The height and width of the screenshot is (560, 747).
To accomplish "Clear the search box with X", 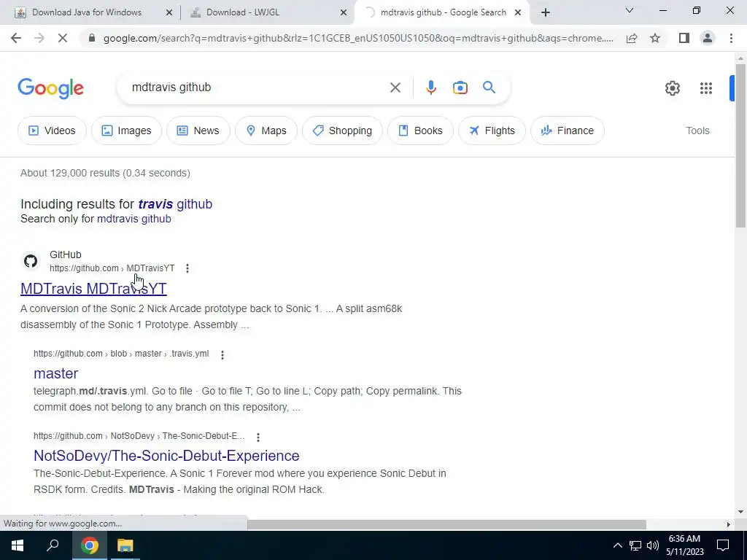I will click(395, 87).
